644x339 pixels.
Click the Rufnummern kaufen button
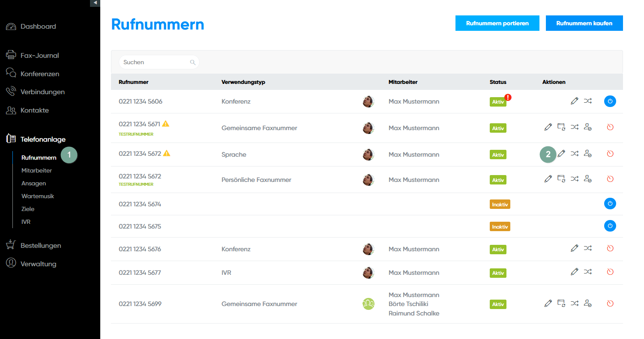pos(584,24)
